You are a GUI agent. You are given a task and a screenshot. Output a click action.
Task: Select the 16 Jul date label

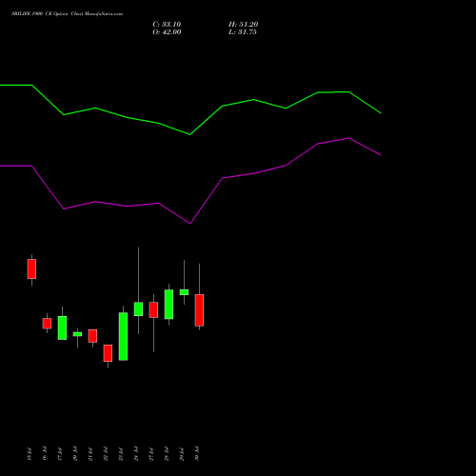coord(45,453)
